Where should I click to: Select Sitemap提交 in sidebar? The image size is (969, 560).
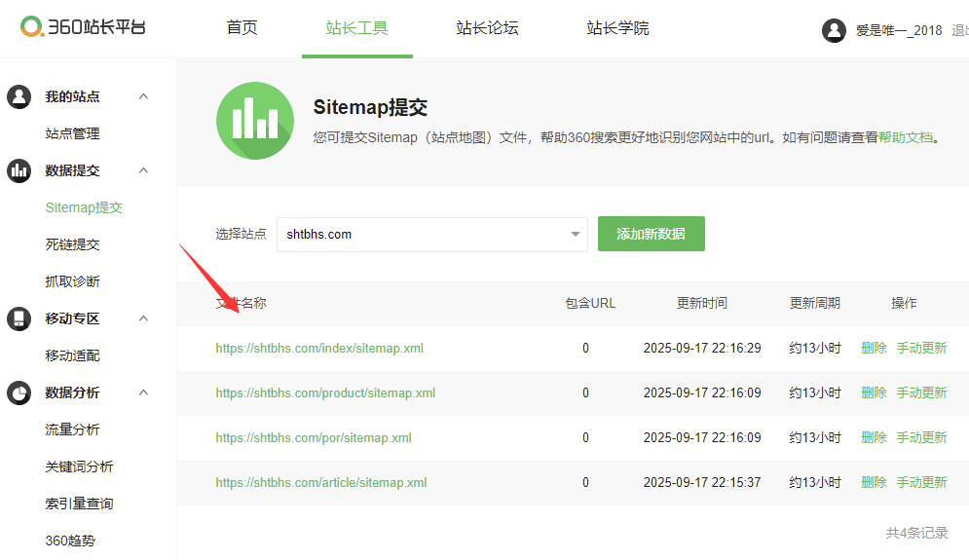tap(84, 207)
